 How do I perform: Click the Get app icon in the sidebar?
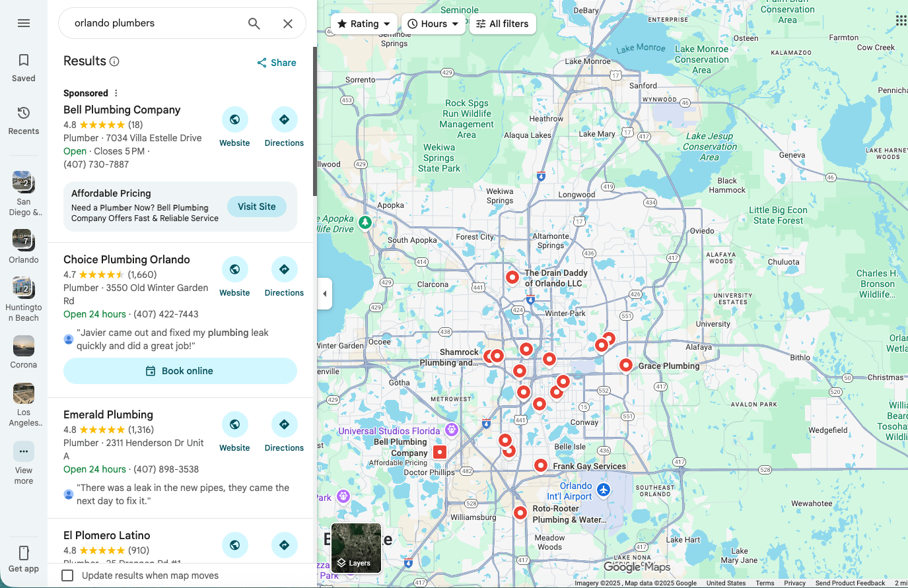pyautogui.click(x=23, y=552)
